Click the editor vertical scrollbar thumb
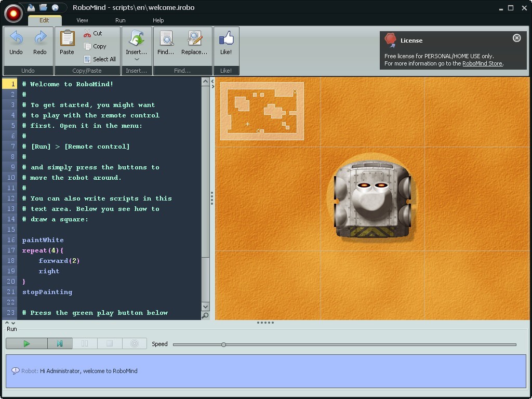Viewport: 532px width, 399px height. pos(205,171)
